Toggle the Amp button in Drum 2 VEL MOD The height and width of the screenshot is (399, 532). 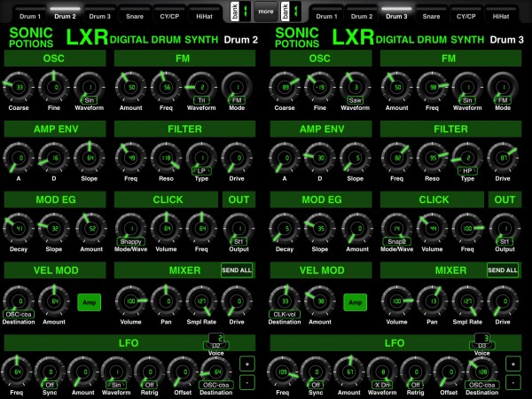(x=90, y=302)
